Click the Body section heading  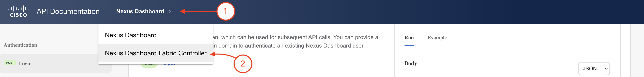point(411,63)
